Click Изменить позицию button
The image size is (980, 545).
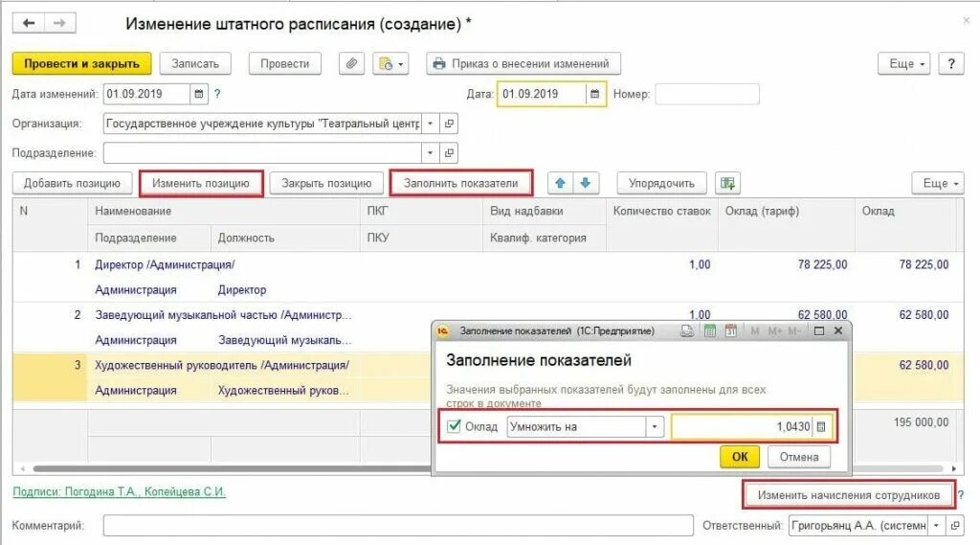tap(201, 183)
